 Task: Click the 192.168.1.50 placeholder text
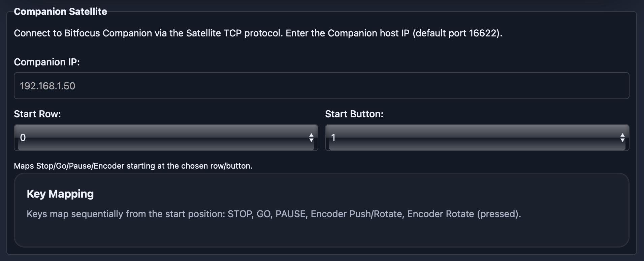[47, 86]
